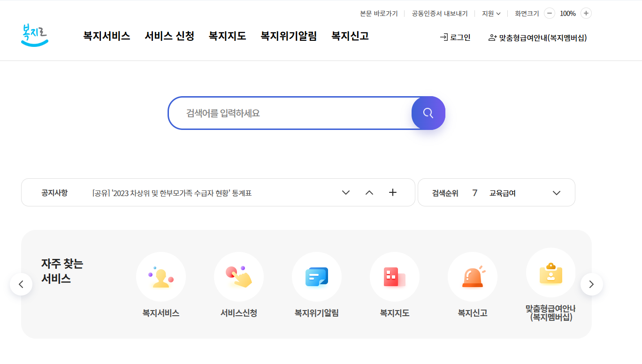Open more notices with plus icon

click(x=393, y=192)
